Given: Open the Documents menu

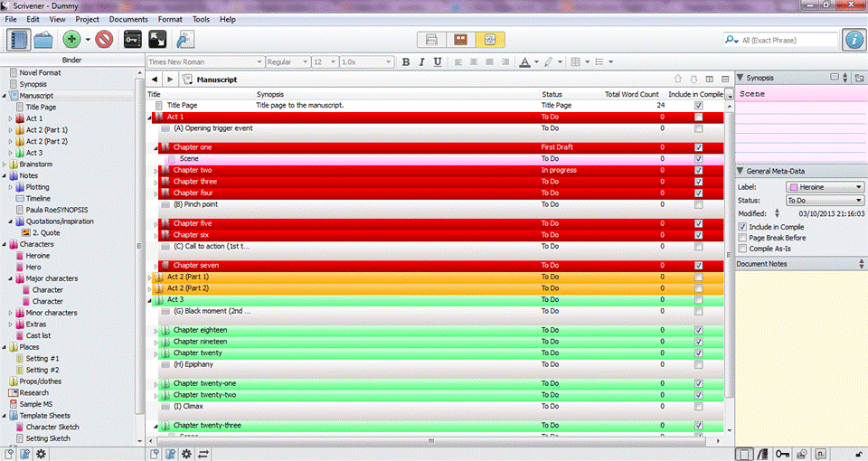Looking at the screenshot, I should point(128,19).
